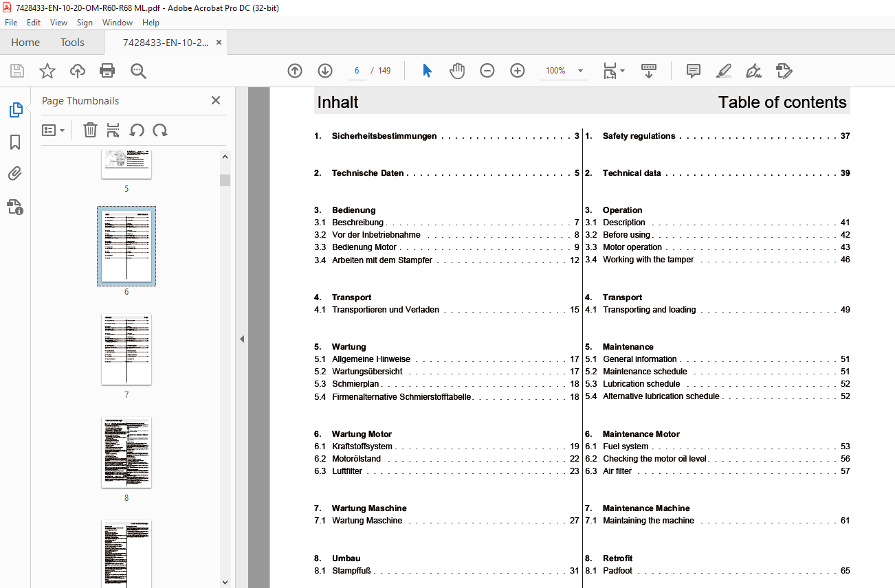Select page 5 thumbnail

[126, 165]
